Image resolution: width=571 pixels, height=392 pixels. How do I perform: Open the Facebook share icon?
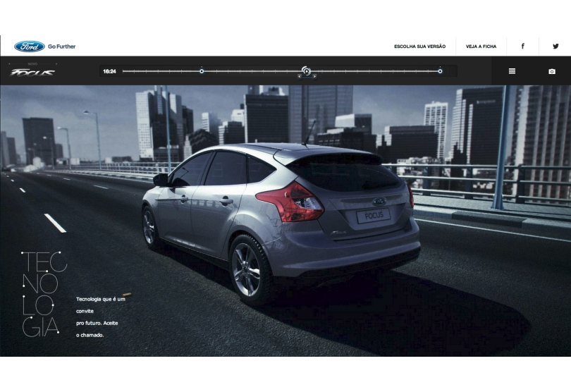[522, 46]
